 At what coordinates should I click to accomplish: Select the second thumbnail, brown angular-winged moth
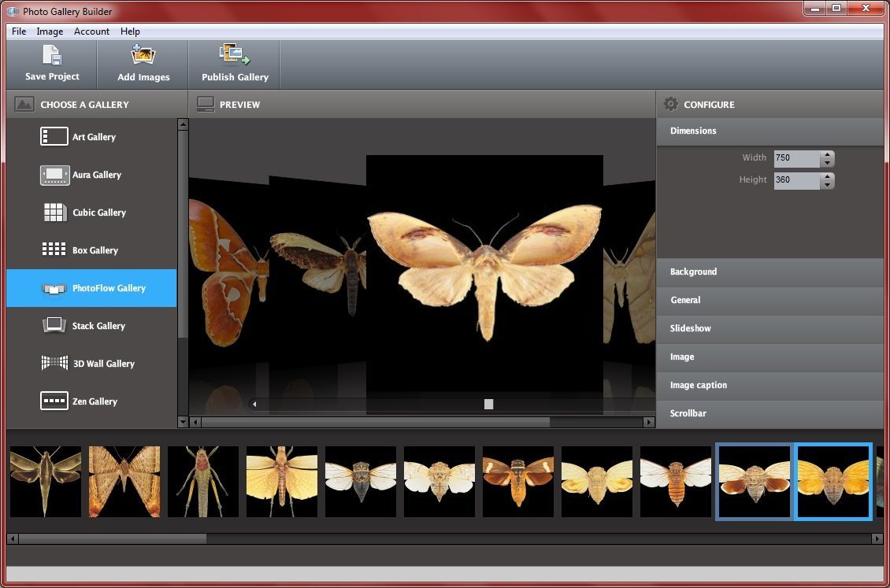[x=124, y=482]
